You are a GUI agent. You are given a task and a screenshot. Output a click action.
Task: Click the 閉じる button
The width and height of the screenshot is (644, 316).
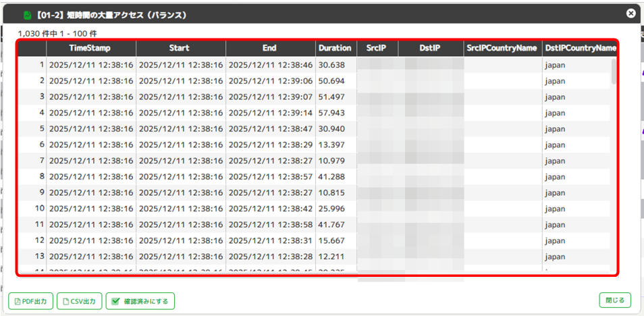coord(615,300)
